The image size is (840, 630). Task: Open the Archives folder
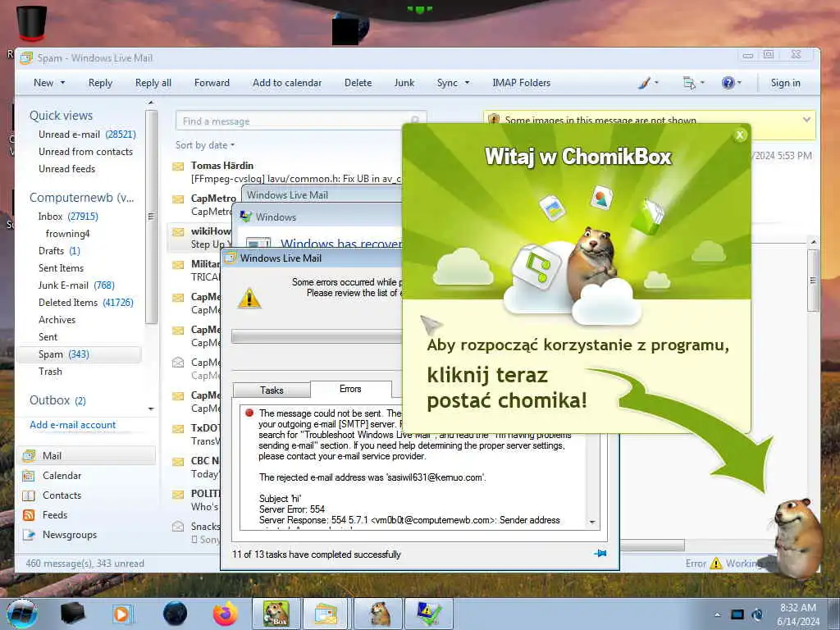coord(57,320)
